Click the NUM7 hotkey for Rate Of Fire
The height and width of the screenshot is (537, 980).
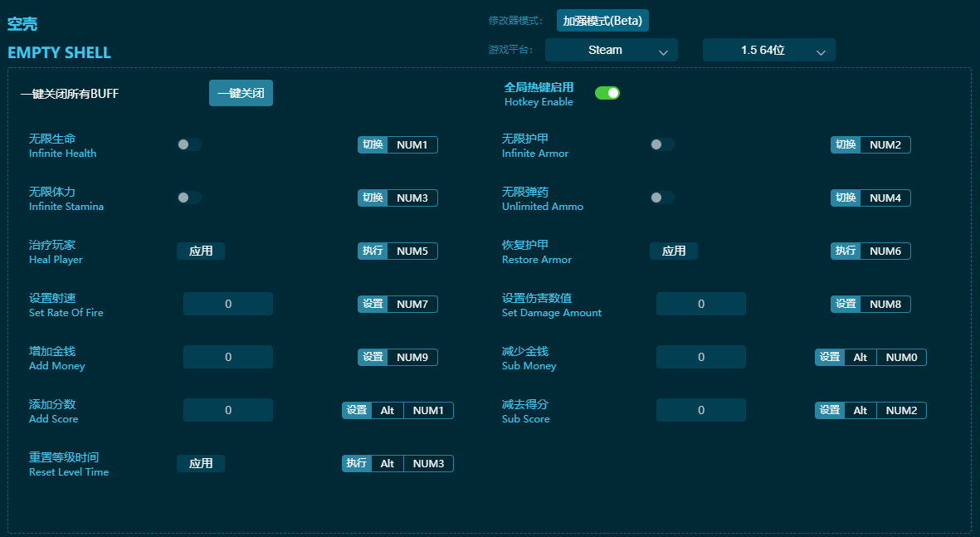point(412,304)
